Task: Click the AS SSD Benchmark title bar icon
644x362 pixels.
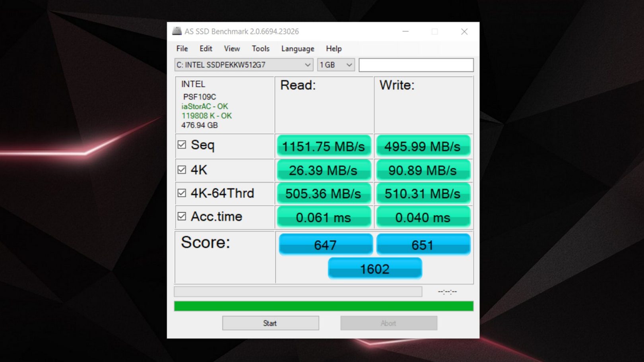Action: [x=177, y=31]
